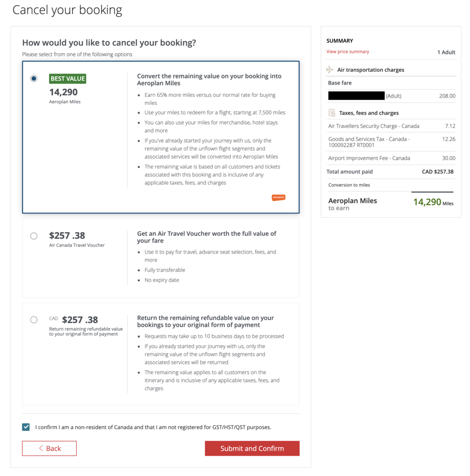Click the SUMMARY panel heading
The width and height of the screenshot is (470, 476).
tap(340, 41)
